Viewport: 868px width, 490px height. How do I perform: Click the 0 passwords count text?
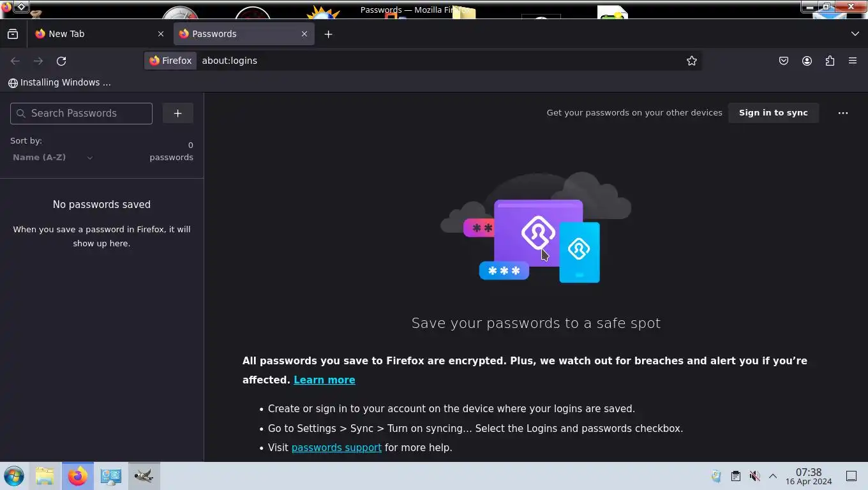[x=171, y=151]
